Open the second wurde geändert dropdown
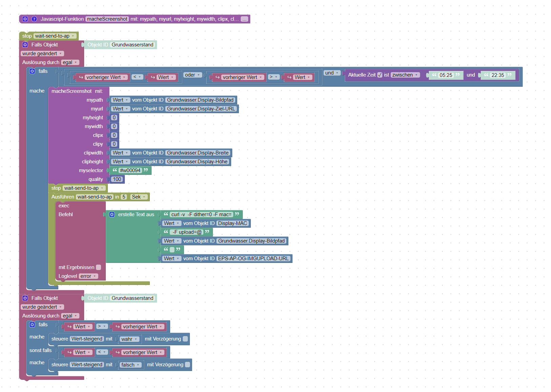 pyautogui.click(x=42, y=307)
